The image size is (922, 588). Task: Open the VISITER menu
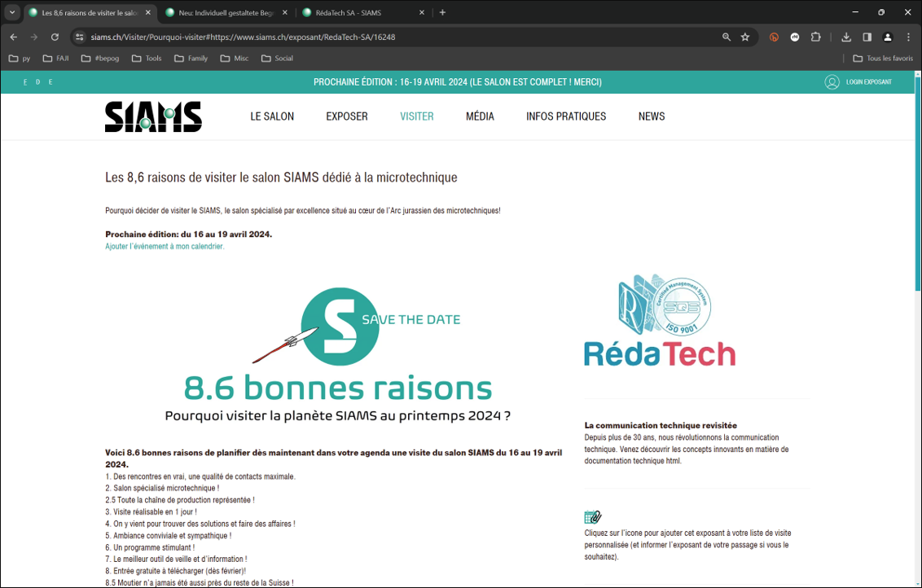coord(417,116)
